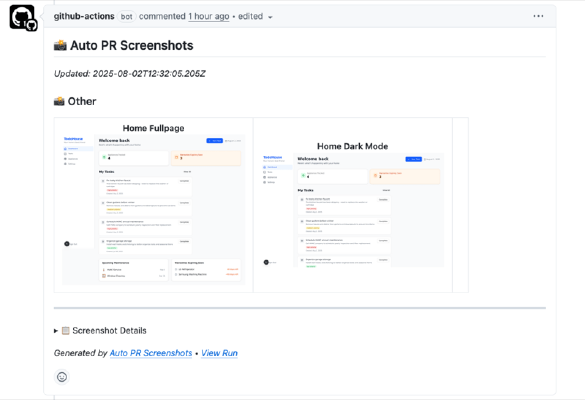The image size is (585, 400).
Task: Click the Other section heading
Action: coord(82,101)
